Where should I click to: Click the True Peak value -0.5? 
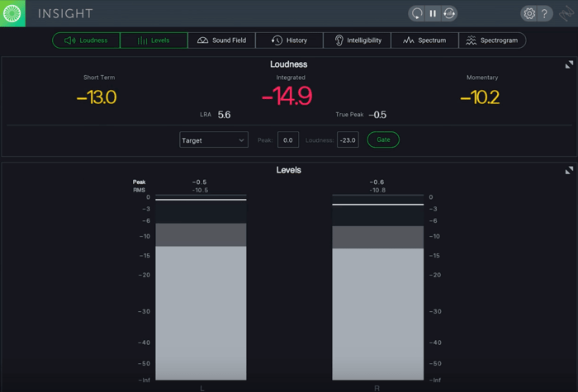click(x=378, y=115)
